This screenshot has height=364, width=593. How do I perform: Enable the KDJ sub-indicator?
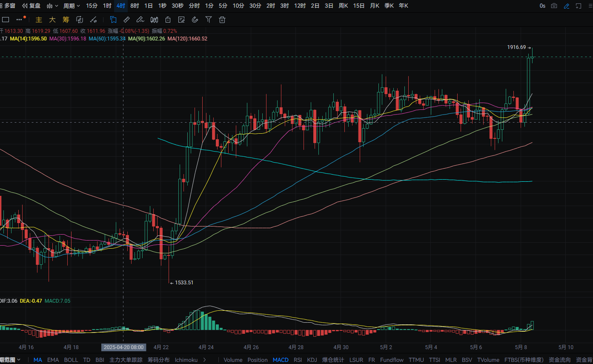(x=312, y=360)
